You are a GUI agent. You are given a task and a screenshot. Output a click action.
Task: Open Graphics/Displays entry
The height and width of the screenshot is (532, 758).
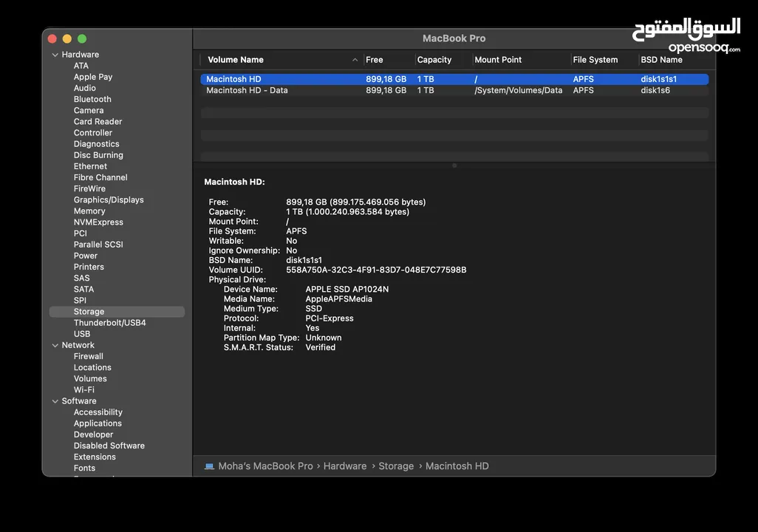point(109,199)
